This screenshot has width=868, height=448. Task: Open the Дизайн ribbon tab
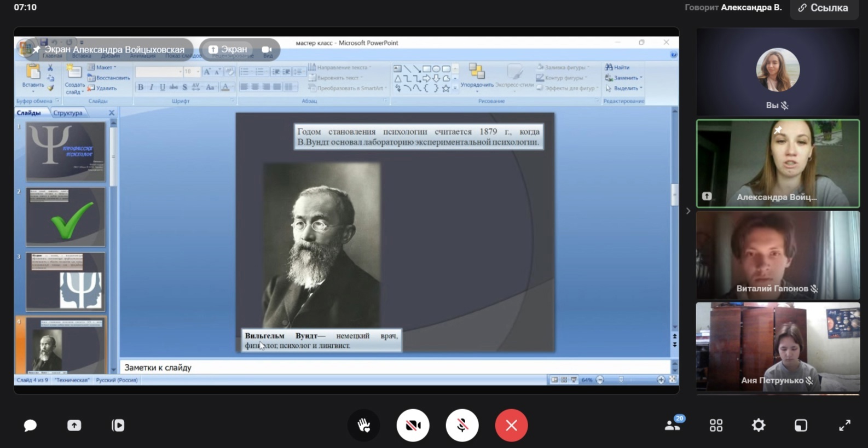(110, 55)
